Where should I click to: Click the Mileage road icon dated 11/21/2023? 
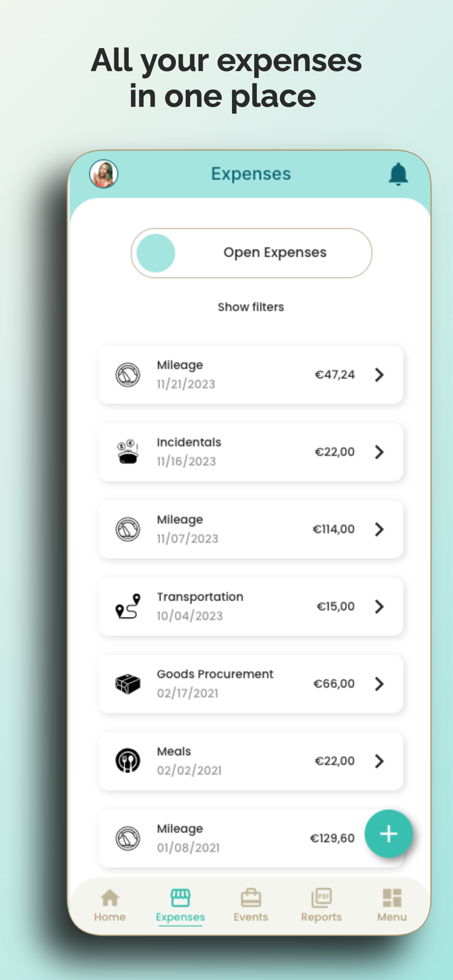tap(128, 375)
